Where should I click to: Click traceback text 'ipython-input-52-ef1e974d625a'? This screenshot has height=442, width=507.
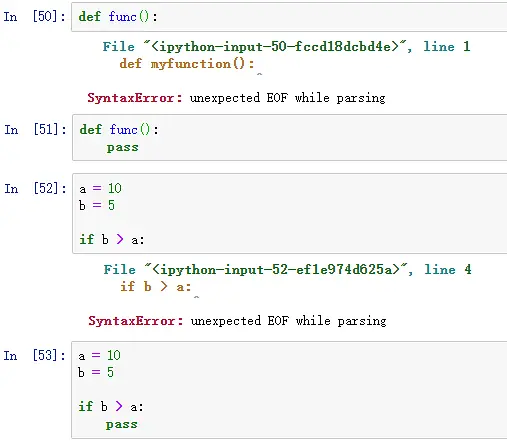pyautogui.click(x=276, y=269)
